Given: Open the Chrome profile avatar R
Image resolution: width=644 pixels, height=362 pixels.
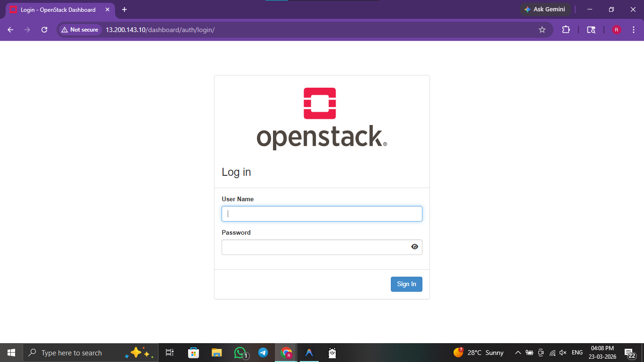Looking at the screenshot, I should point(616,30).
